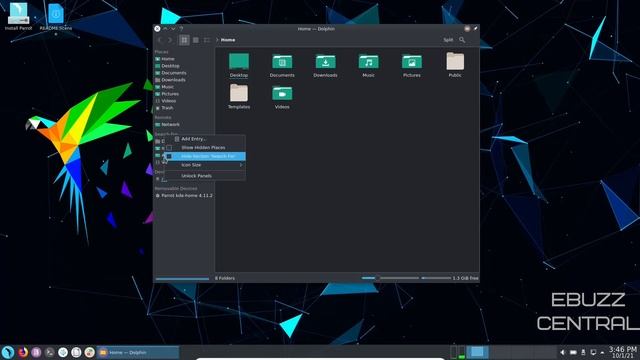Screen dimensions: 640x360
Task: Toggle Show Hidden Places checkbox
Action: [205, 147]
